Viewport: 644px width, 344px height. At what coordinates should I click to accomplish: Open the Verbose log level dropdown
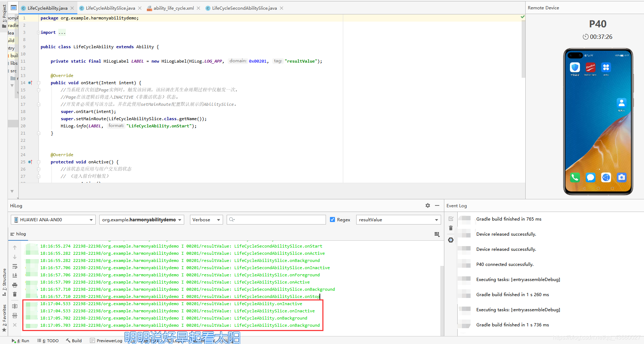pos(207,219)
